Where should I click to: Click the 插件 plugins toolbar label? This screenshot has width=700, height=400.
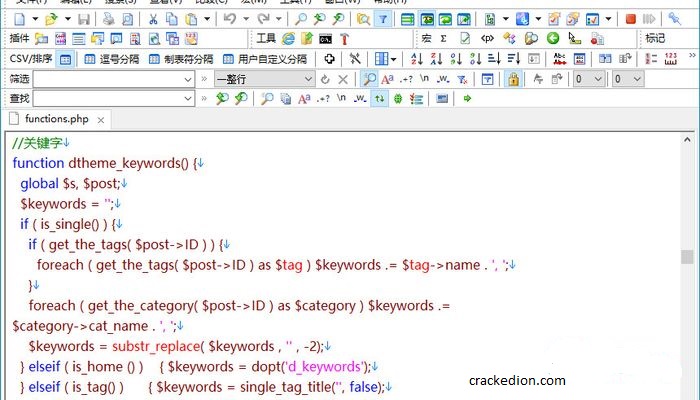pos(19,39)
